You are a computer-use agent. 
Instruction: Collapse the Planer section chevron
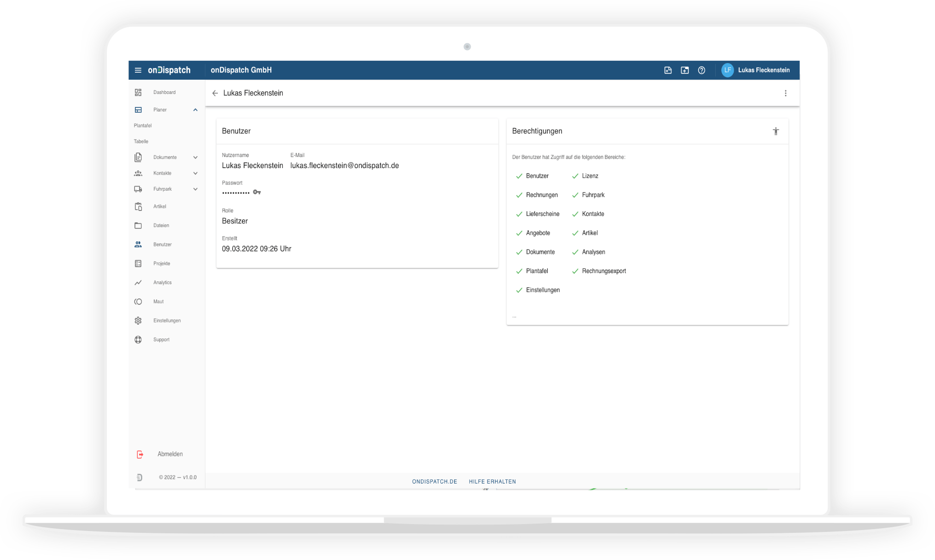point(195,110)
